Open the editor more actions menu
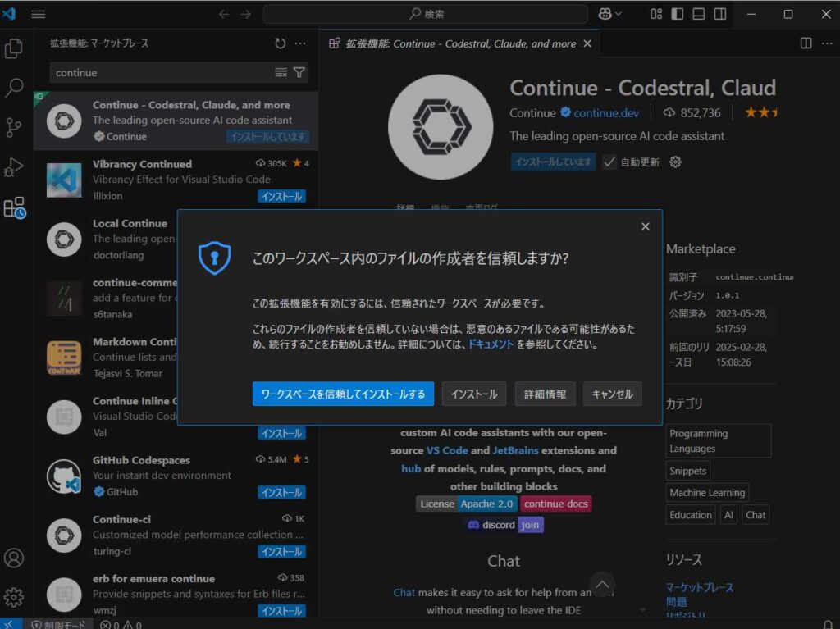Screen dimensions: 840x629 pos(827,43)
